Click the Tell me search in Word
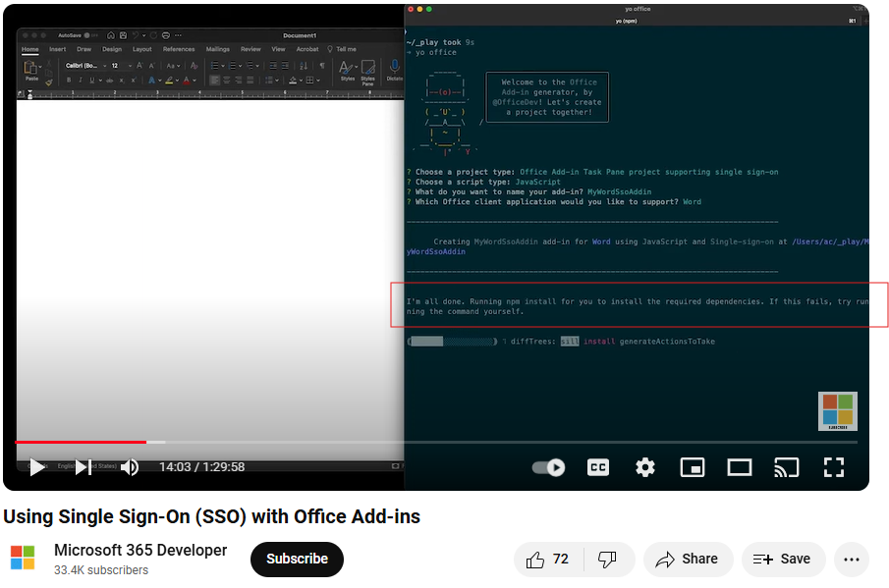This screenshot has width=889, height=588. (343, 49)
